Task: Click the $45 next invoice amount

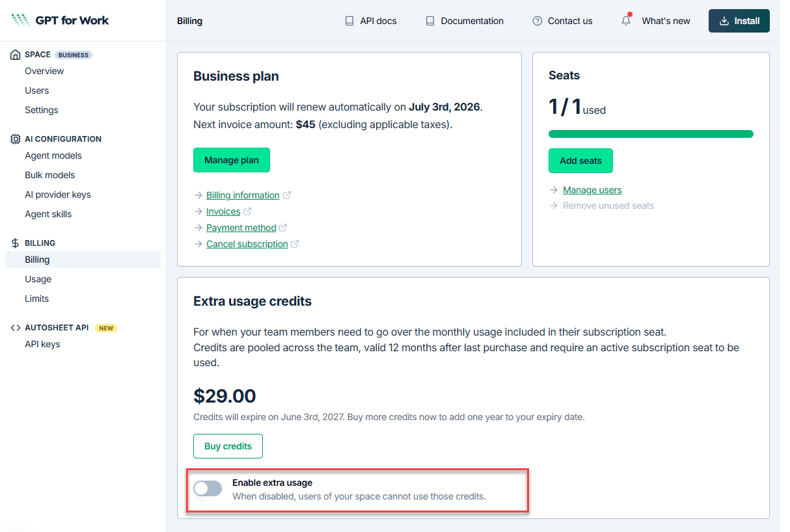Action: (305, 124)
